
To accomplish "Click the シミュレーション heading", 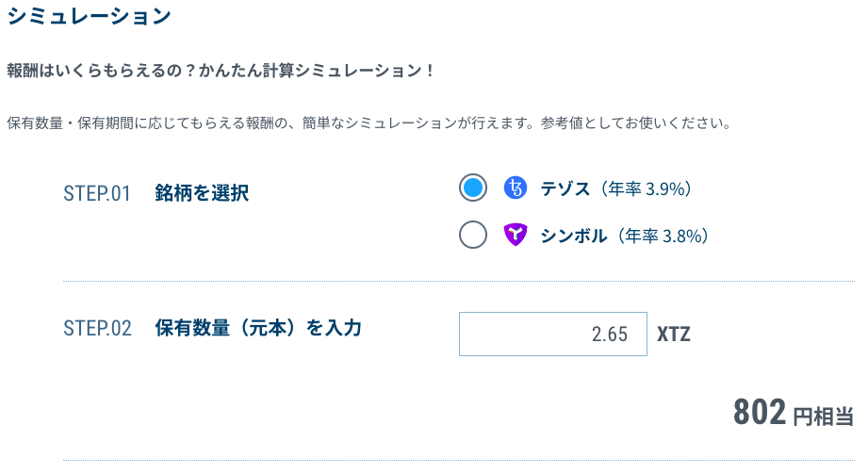I will click(x=90, y=15).
